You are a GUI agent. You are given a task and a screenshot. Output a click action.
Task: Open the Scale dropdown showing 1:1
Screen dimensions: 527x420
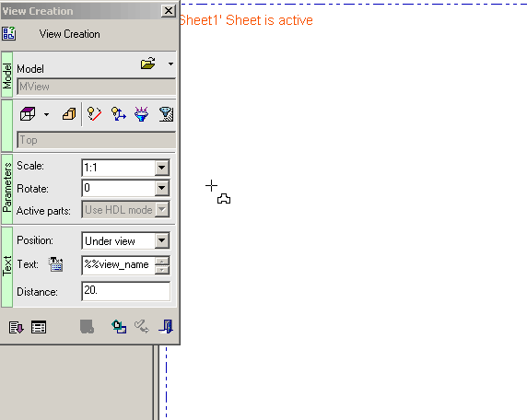161,168
